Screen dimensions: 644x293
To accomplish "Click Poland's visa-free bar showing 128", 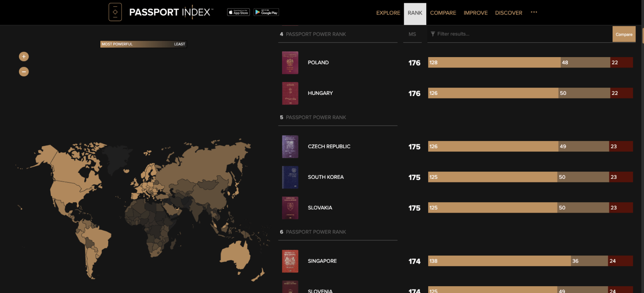I will click(494, 62).
